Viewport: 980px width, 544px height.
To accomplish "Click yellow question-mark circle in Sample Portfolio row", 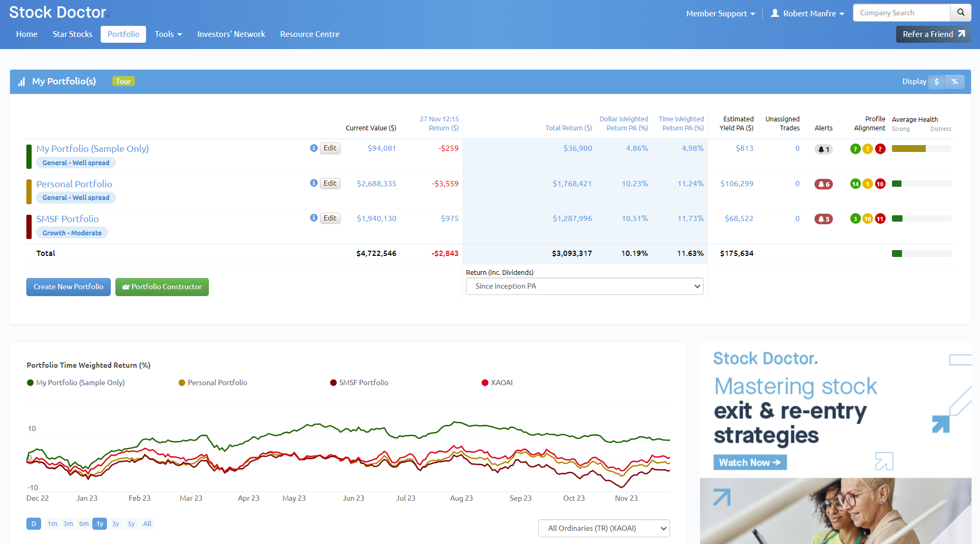I will pyautogui.click(x=868, y=149).
